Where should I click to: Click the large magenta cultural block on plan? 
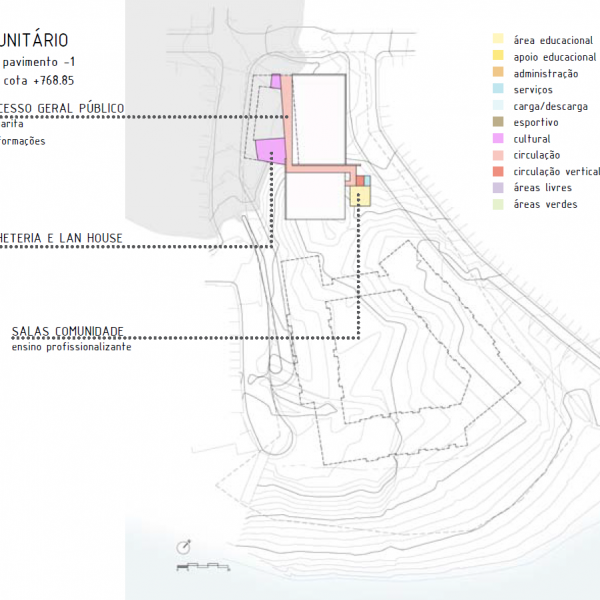coord(271,151)
